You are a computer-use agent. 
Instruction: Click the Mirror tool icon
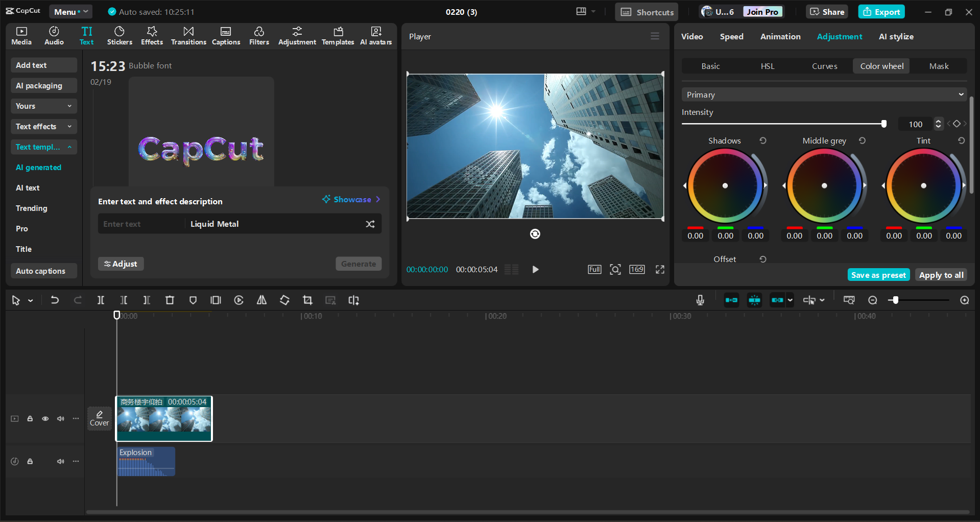pos(261,300)
